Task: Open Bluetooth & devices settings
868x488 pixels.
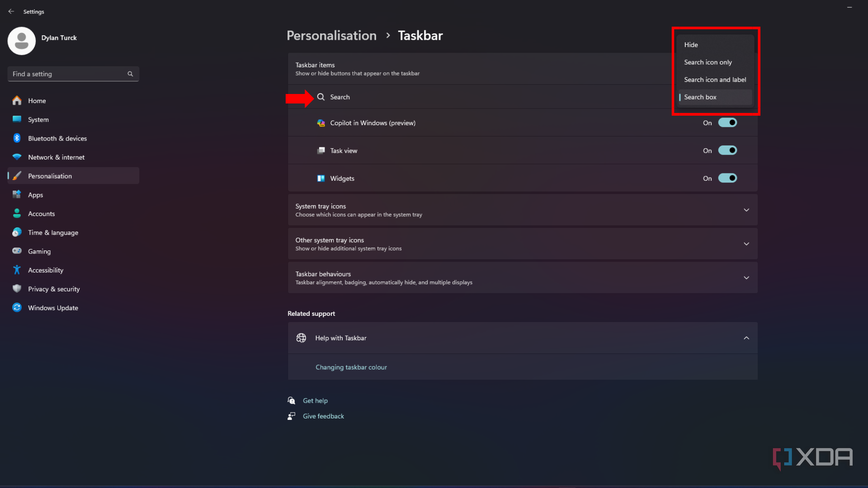Action: 16,138
